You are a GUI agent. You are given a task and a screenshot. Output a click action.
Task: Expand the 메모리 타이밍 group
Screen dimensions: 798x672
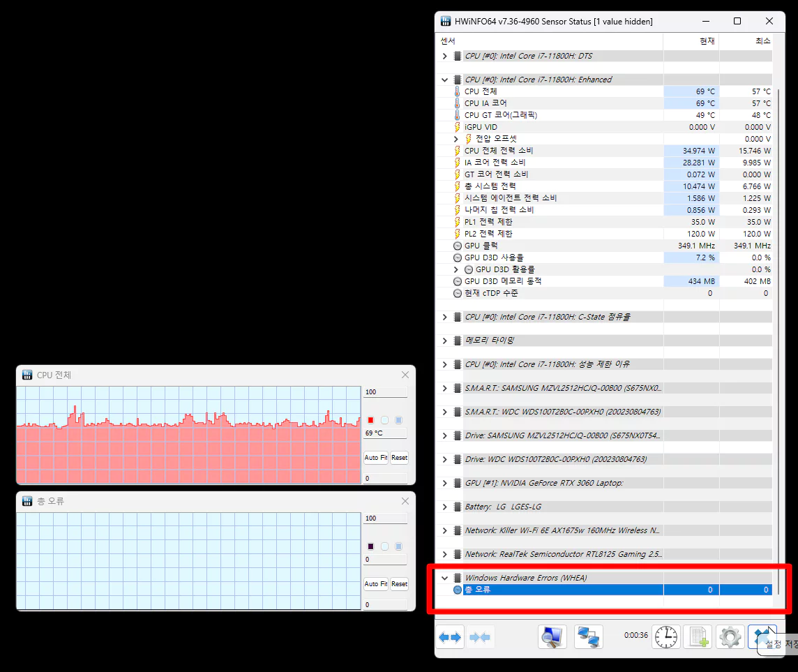[x=445, y=341]
